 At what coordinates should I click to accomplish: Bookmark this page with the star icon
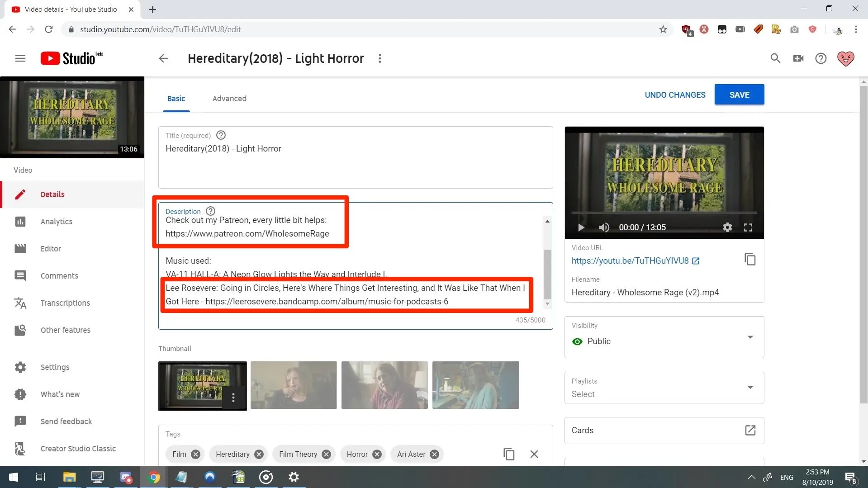click(663, 29)
